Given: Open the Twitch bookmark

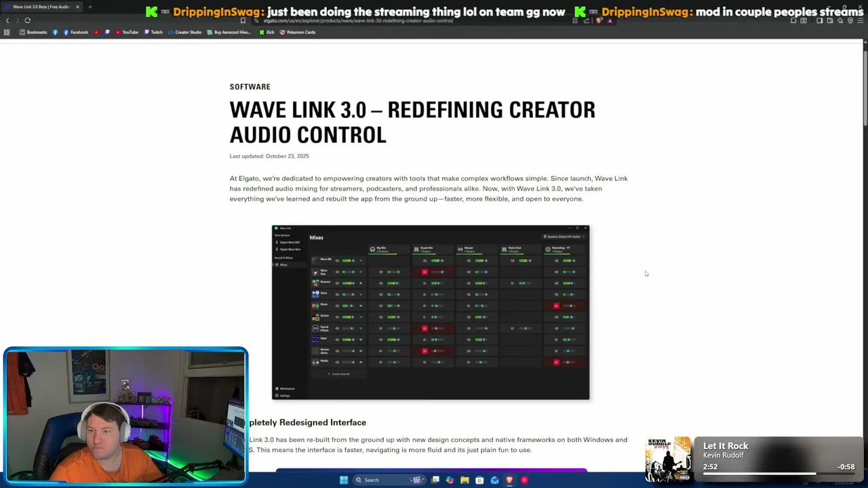Looking at the screenshot, I should click(153, 33).
